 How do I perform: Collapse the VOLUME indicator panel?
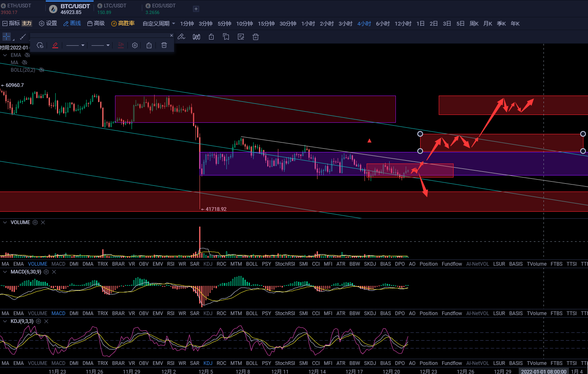[5, 222]
